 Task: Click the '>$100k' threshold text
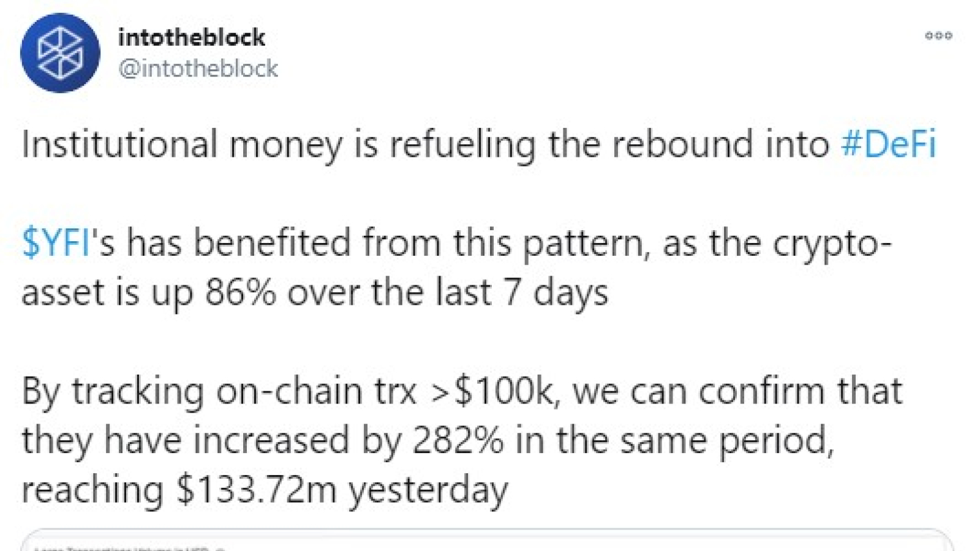tap(495, 391)
